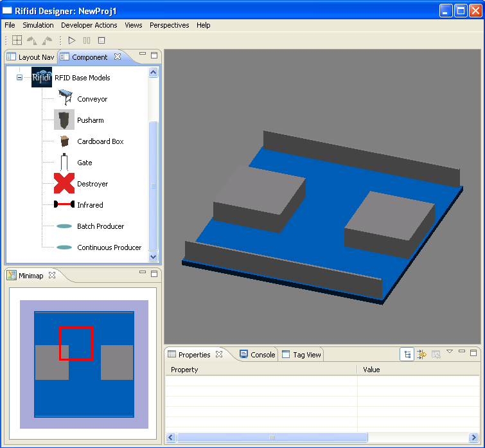Collapse the RFID Base Models tree node
Viewport: 485px width, 448px height.
click(19, 77)
